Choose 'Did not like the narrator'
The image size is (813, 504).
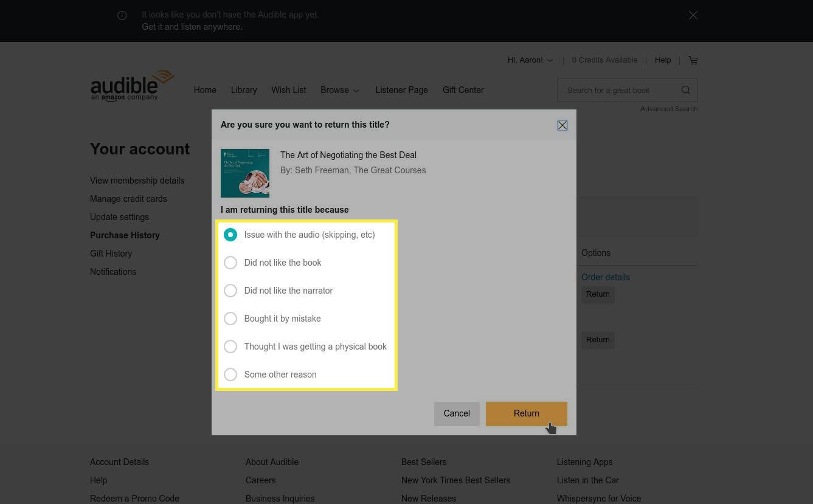pyautogui.click(x=230, y=291)
